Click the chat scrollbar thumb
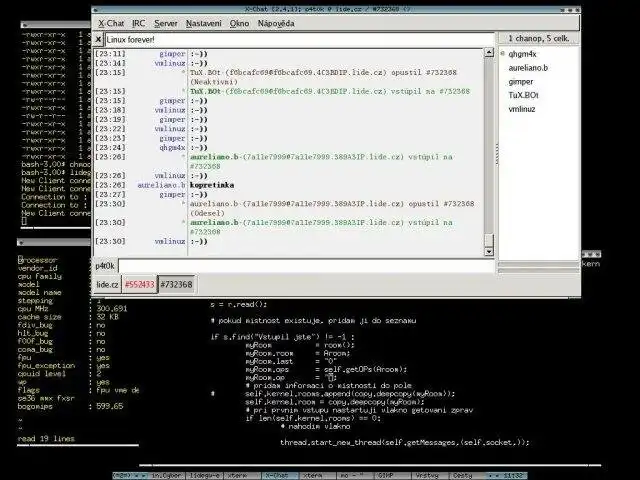The image size is (640, 480). tap(489, 240)
